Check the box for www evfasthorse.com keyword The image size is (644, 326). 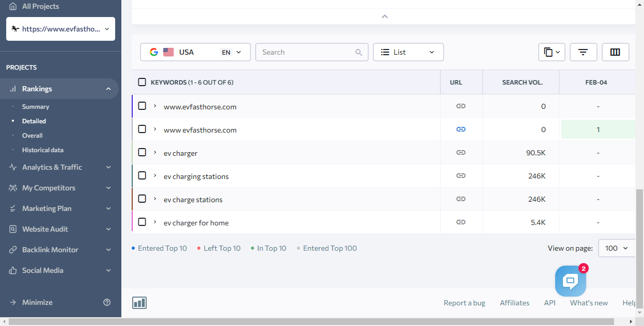pos(142,129)
